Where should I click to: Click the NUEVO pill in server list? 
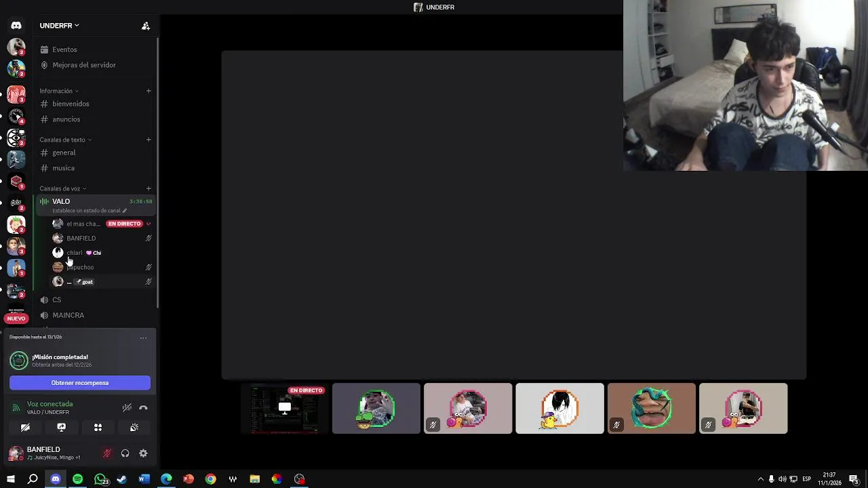[16, 319]
